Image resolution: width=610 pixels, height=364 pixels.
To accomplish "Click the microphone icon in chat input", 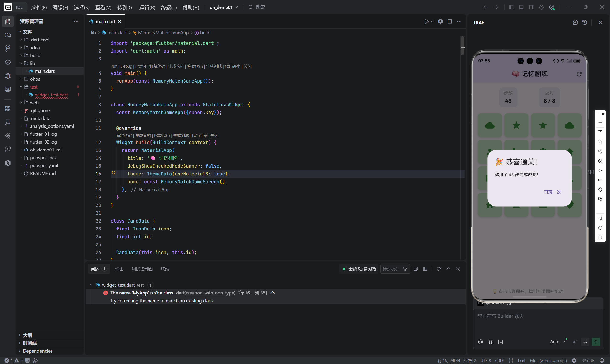I will tap(585, 342).
